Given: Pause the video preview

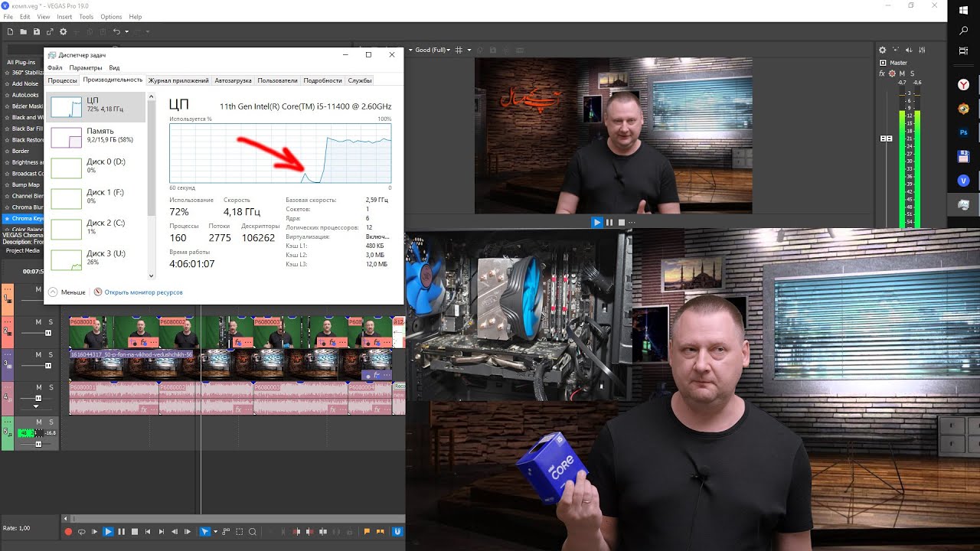Looking at the screenshot, I should (x=609, y=222).
